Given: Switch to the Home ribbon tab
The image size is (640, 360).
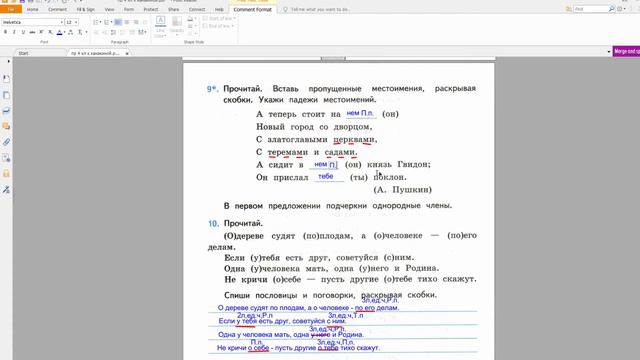Looking at the screenshot, I should [x=33, y=9].
